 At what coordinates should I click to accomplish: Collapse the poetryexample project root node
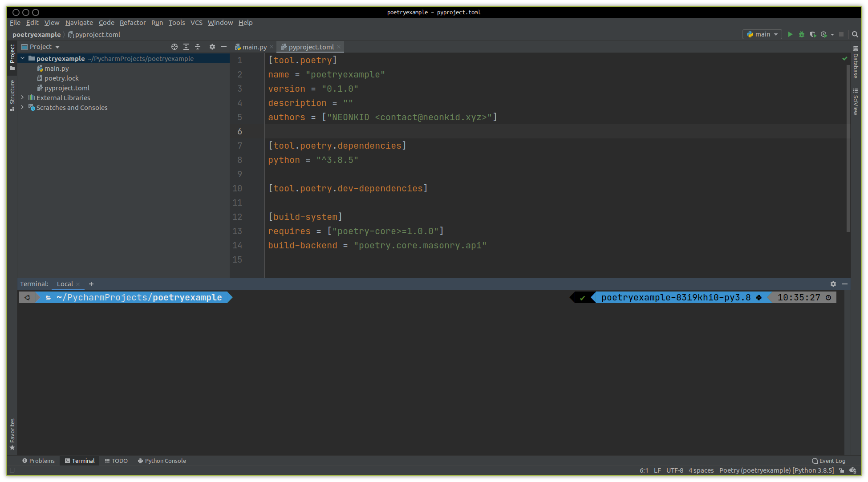tap(22, 58)
